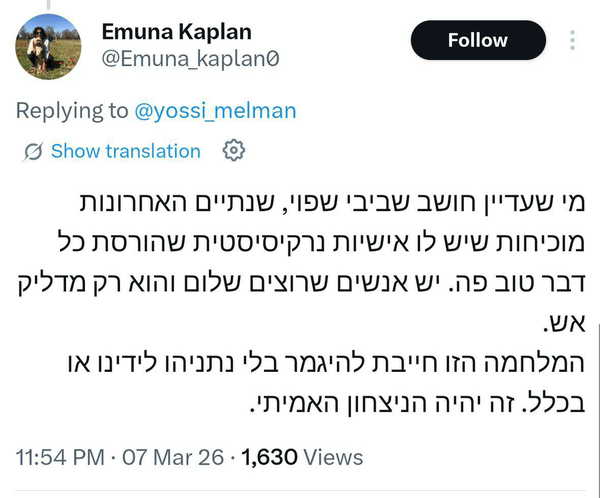Open the 11:54 PM timestamp link
600x498 pixels.
point(62,458)
